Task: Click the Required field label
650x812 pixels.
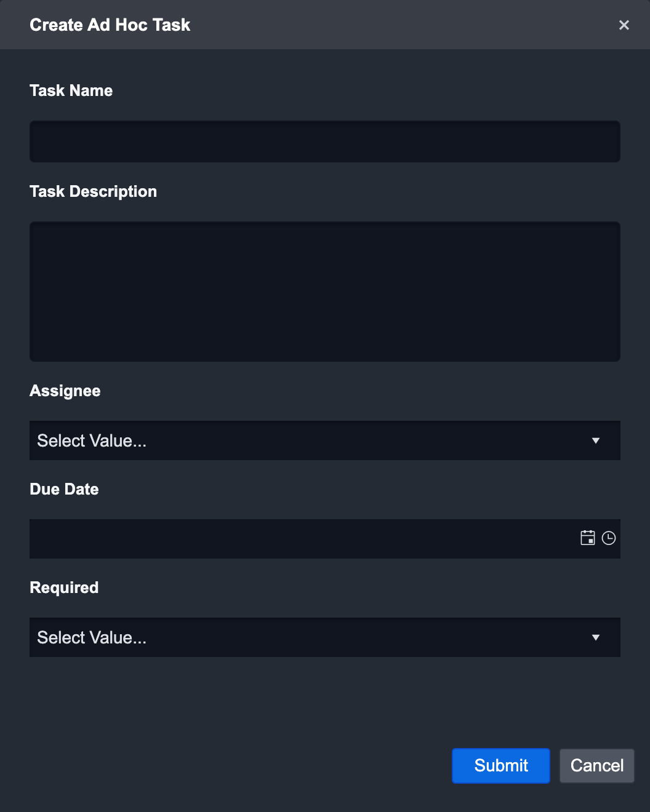Action: (x=65, y=587)
